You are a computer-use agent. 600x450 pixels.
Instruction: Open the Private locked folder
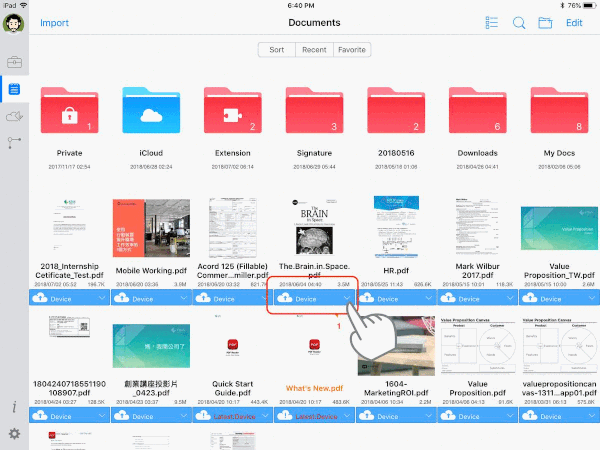(69, 110)
